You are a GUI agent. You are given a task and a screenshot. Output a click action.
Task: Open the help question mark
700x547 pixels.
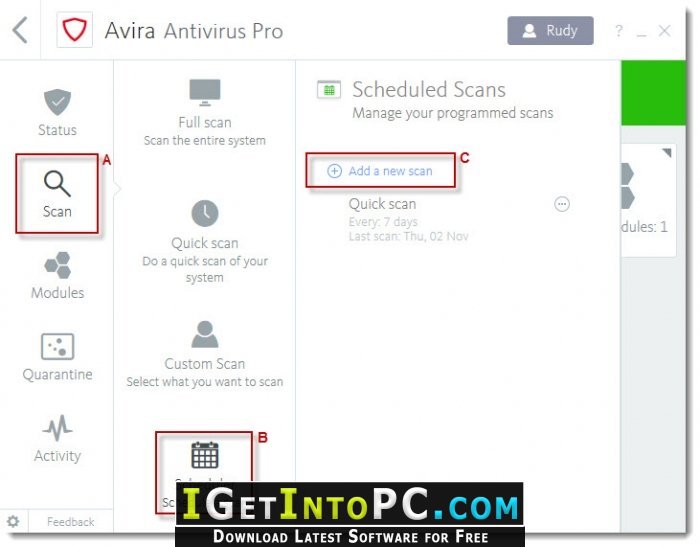coord(618,30)
